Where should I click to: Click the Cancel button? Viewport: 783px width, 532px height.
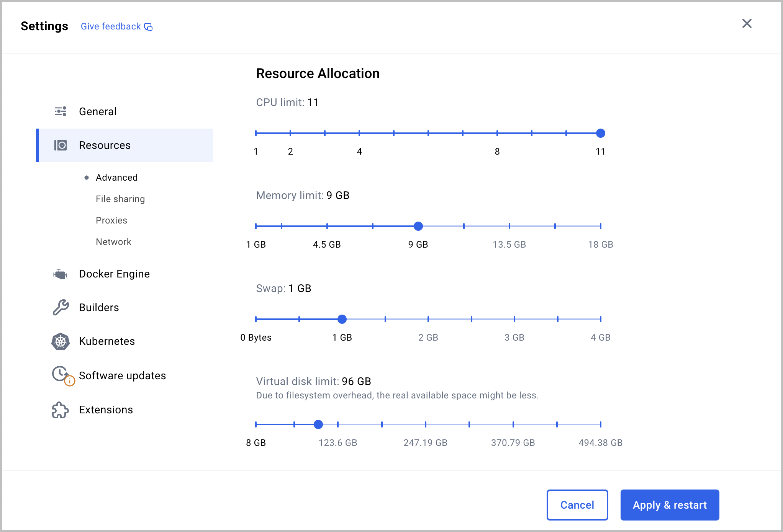[577, 505]
